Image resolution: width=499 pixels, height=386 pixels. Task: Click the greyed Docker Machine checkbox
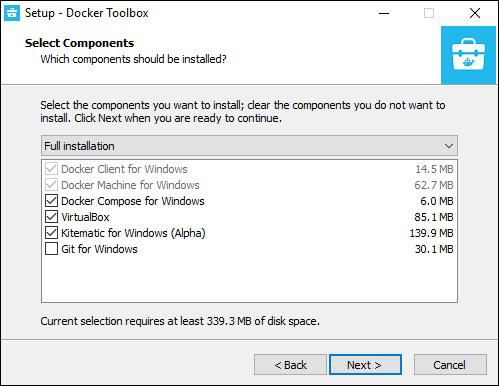pyautogui.click(x=51, y=185)
